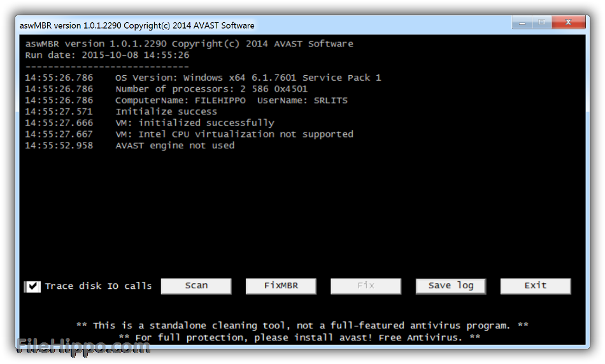The width and height of the screenshot is (605, 364).
Task: Click the FixMBR button
Action: 281,286
